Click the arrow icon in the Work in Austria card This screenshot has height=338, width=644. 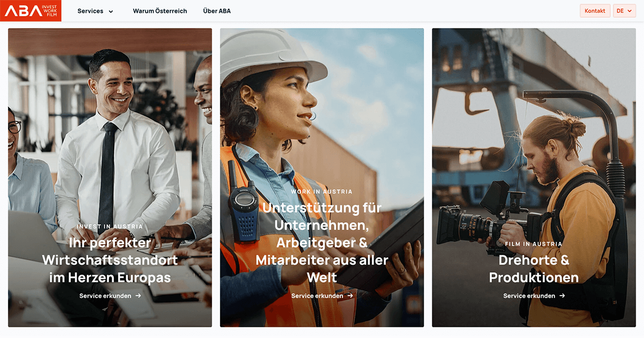pos(350,296)
